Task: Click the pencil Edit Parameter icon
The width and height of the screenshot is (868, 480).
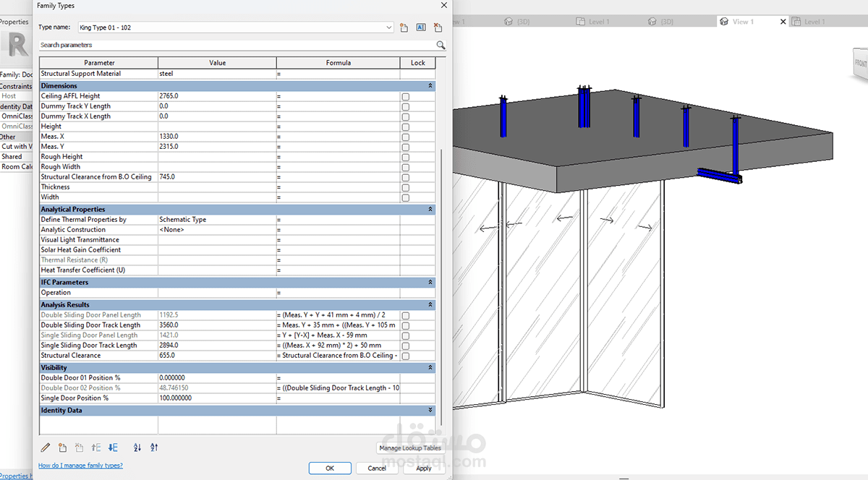Action: (46, 447)
